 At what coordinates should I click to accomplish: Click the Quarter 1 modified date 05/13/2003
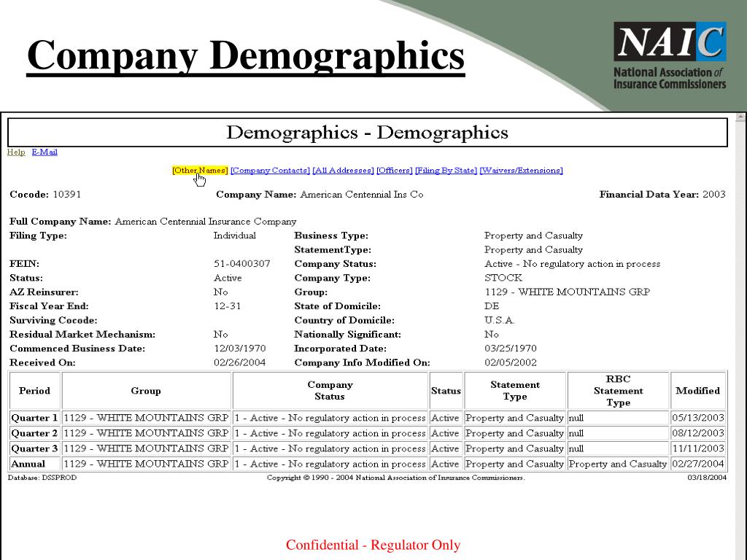(x=698, y=418)
